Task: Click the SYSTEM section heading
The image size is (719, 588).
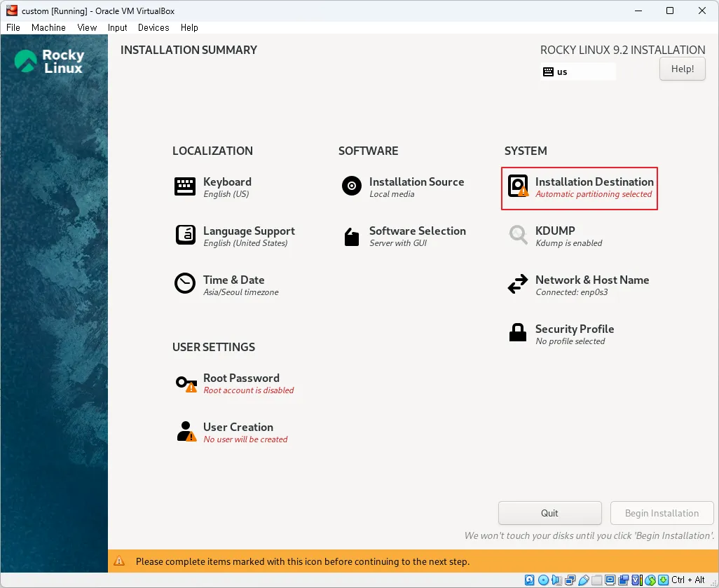Action: click(x=526, y=151)
